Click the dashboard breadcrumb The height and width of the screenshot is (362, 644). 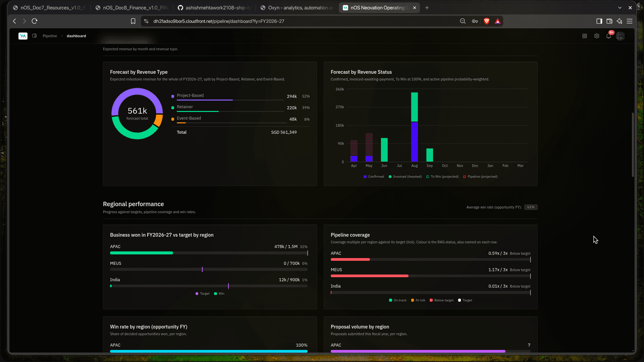click(x=76, y=36)
